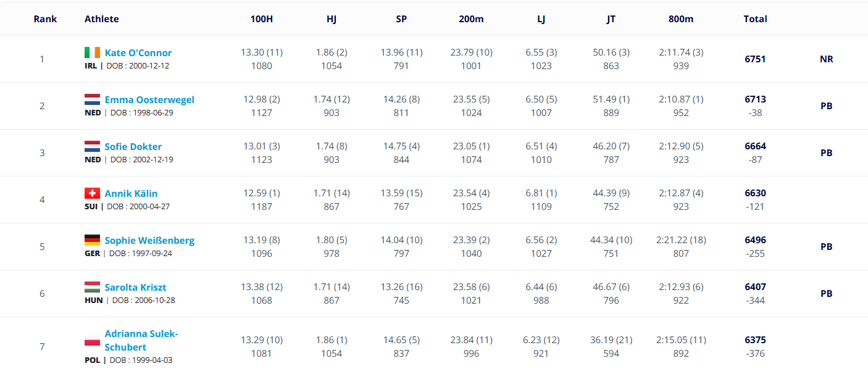Open Adrianna Sulek-Schubert's profile link
Screen dimensions: 868x374
click(141, 341)
